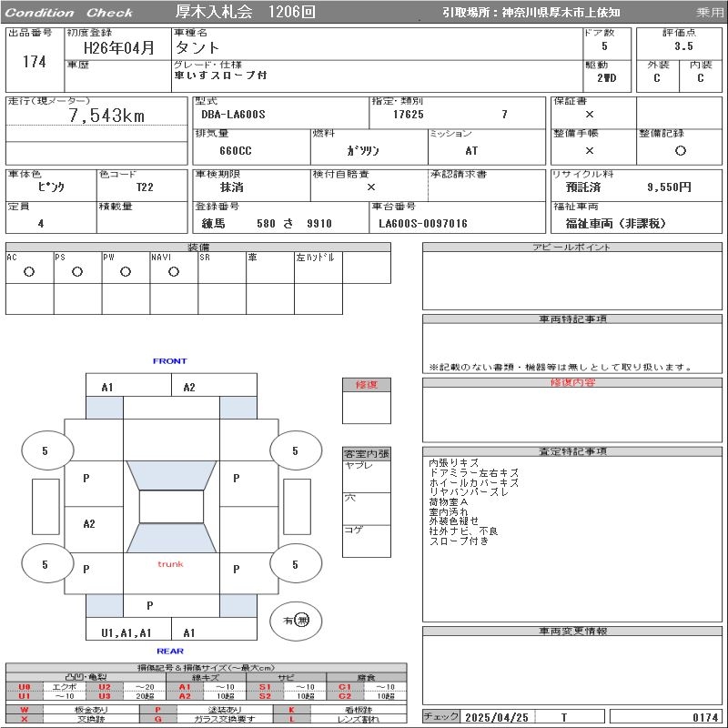Image resolution: width=728 pixels, height=728 pixels.
Task: Click the fuel type "ガソリン"
Action: point(363,150)
